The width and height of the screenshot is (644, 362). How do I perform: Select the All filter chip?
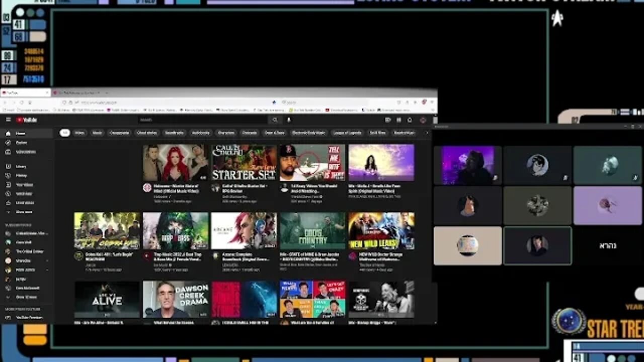[65, 133]
